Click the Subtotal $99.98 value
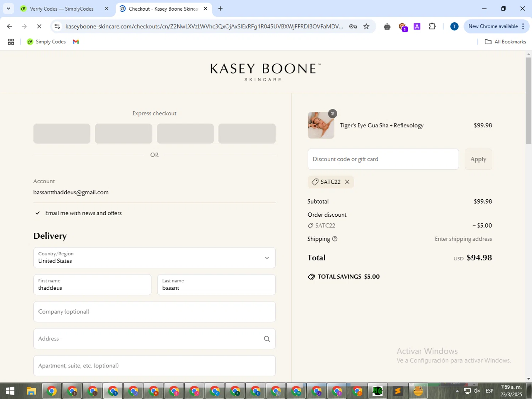 (x=483, y=201)
